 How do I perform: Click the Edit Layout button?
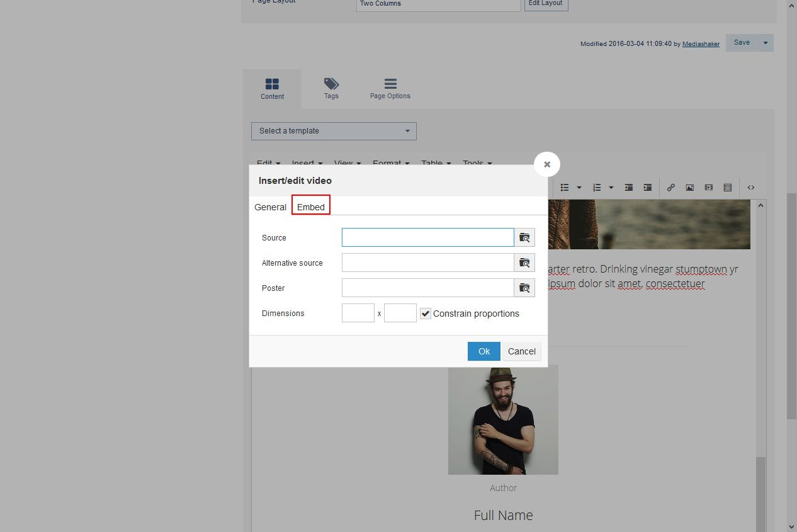point(546,4)
